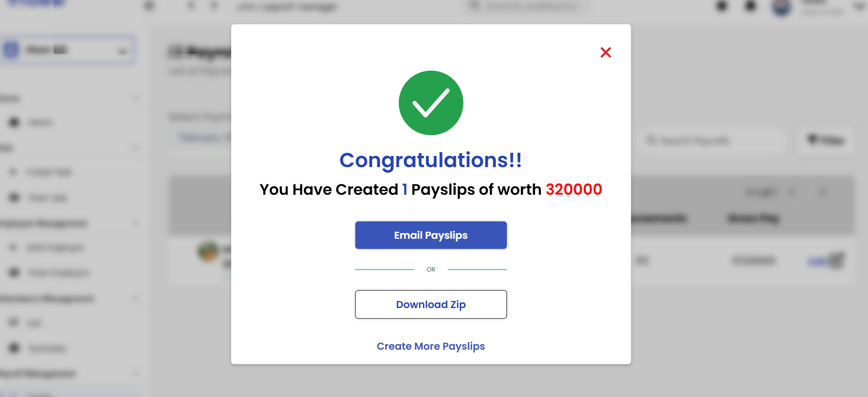The width and height of the screenshot is (868, 397).
Task: Close the congratulations dialog with red X
Action: [605, 52]
